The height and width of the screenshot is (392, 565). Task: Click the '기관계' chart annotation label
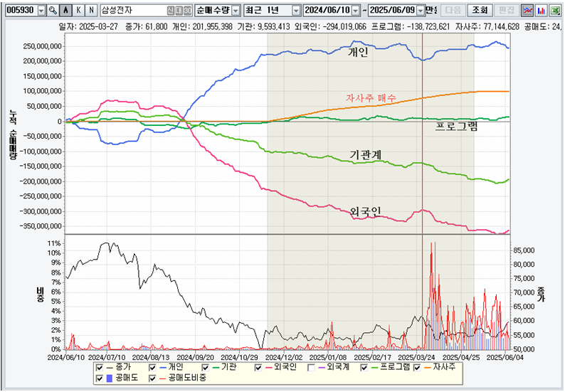(x=365, y=155)
